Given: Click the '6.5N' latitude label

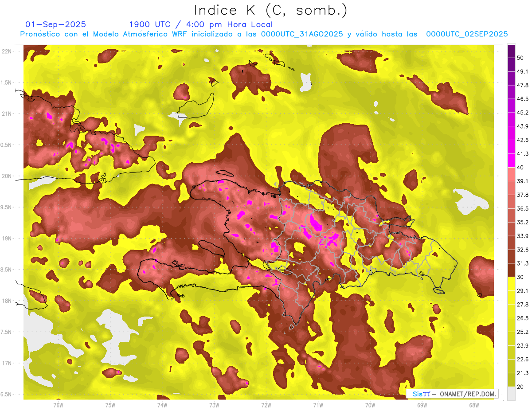Looking at the screenshot, I should pyautogui.click(x=6, y=394).
